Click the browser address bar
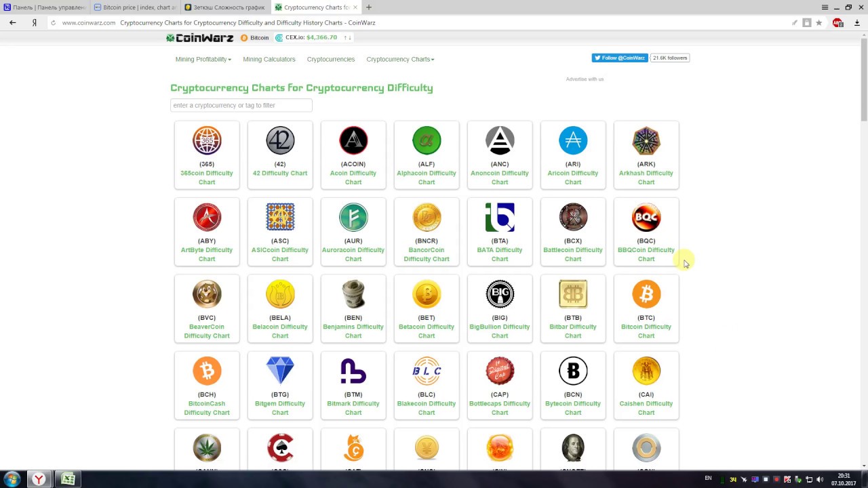Screen dimensions: 868x488 [420, 22]
